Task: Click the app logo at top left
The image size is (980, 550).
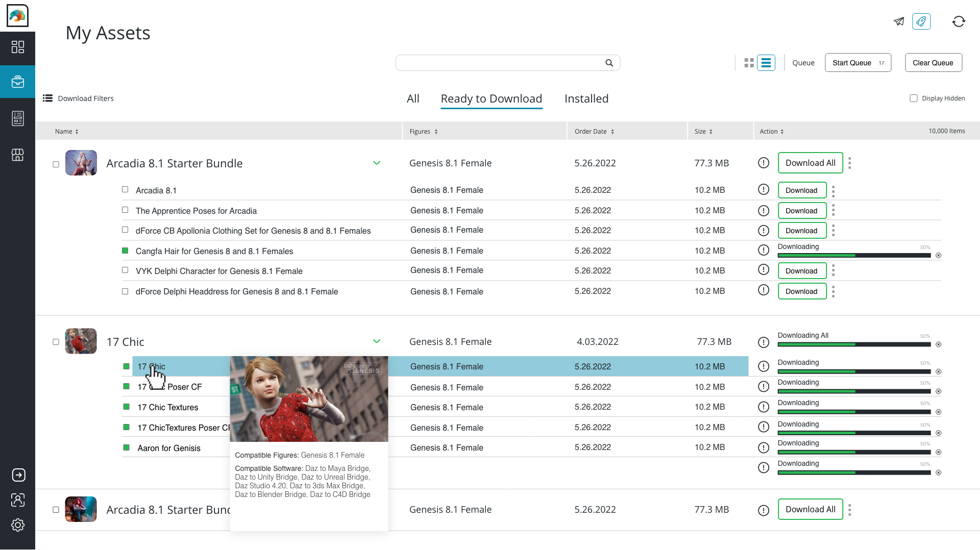Action: click(17, 16)
